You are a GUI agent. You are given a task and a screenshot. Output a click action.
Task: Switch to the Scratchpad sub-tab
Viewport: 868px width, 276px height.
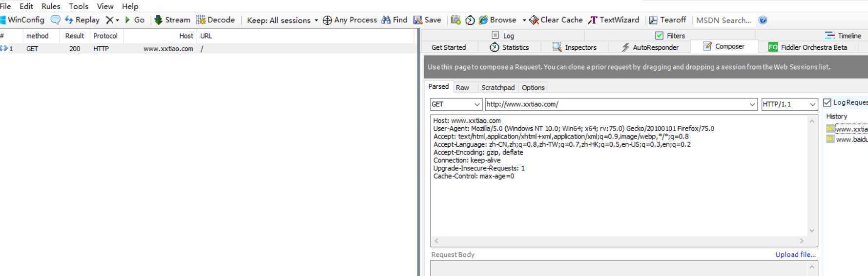(x=498, y=88)
